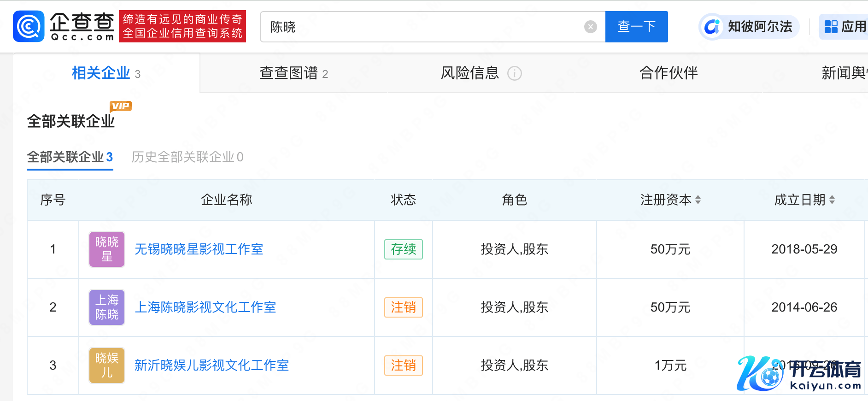Viewport: 868px width, 401px height.
Task: Open the 合作伙伴 tab
Action: 669,73
